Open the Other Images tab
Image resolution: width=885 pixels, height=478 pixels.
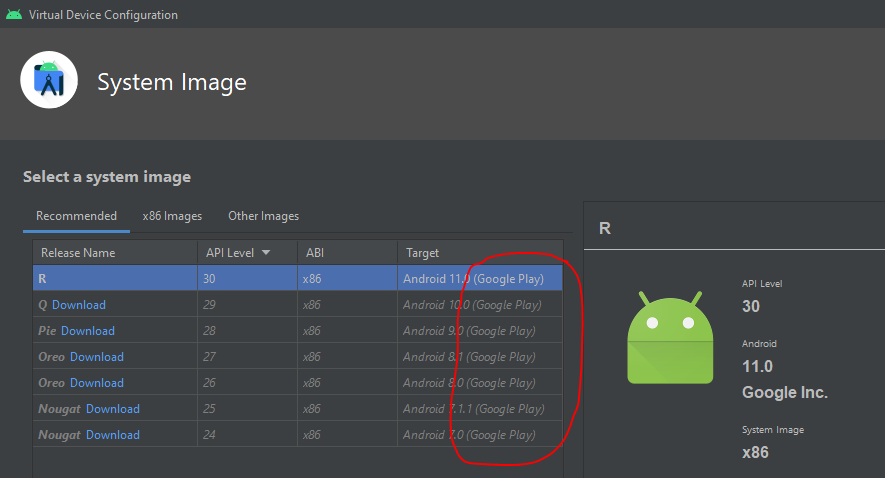click(264, 216)
